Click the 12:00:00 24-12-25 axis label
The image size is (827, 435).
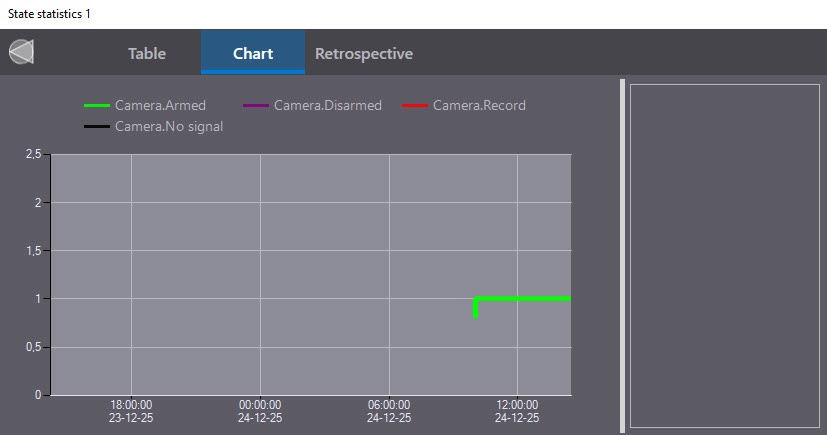[517, 411]
